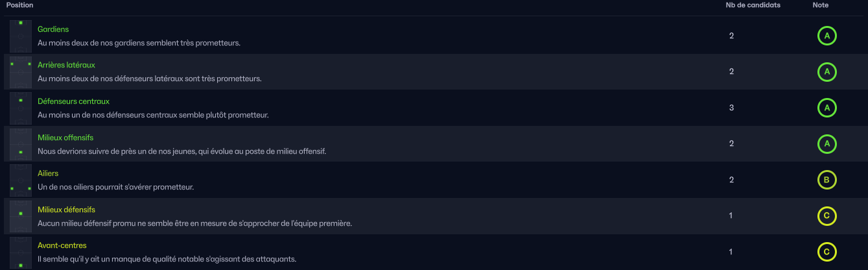Click the Gardiens pitch position icon
Viewport: 868px width, 270px height.
21,36
